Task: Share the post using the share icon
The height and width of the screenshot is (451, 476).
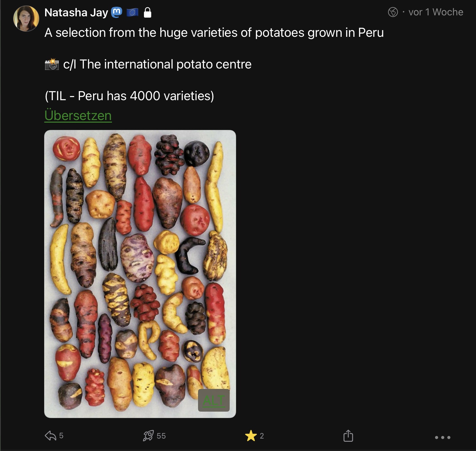Action: click(348, 436)
